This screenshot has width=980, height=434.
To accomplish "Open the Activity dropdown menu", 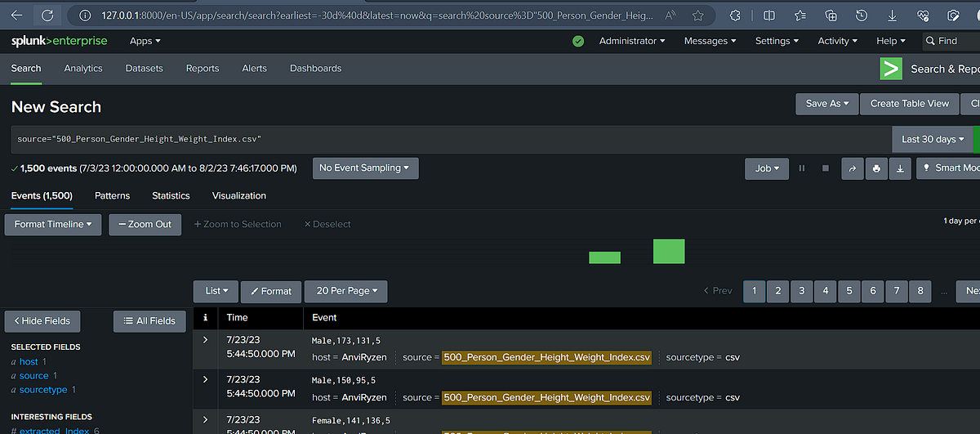I will point(838,41).
